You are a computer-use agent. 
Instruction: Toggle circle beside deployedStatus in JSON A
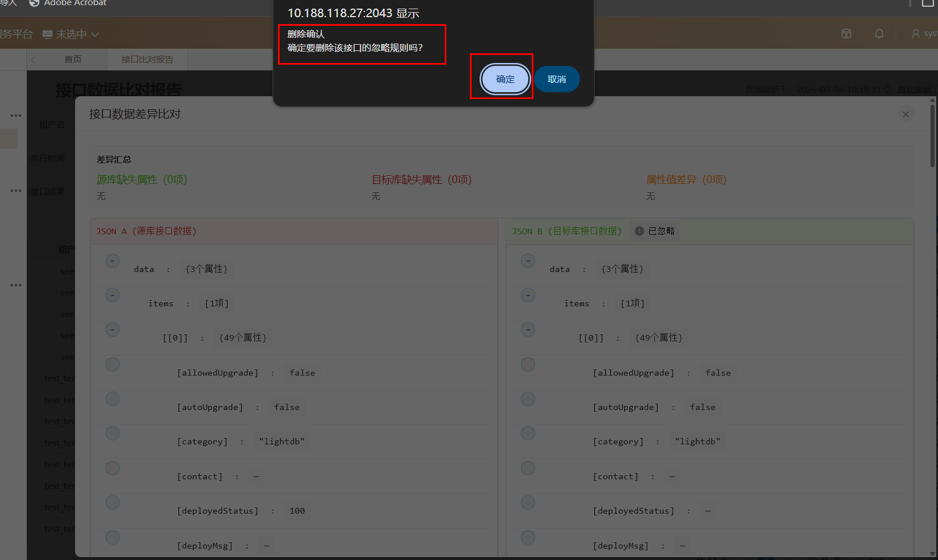pos(112,503)
